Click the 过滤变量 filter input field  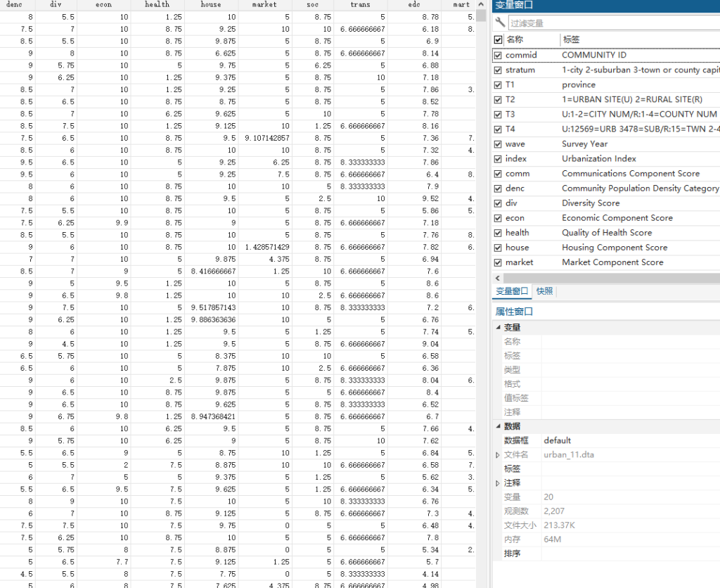click(x=613, y=23)
